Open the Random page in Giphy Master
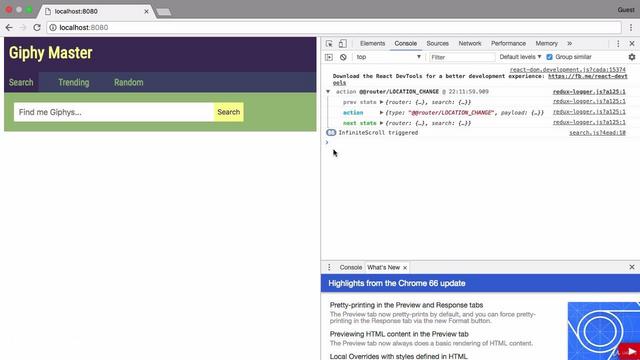The height and width of the screenshot is (360, 640). [129, 82]
